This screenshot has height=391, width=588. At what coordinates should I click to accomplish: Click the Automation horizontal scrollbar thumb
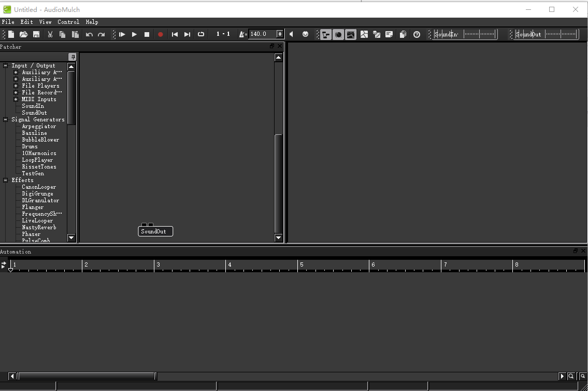[x=88, y=376]
